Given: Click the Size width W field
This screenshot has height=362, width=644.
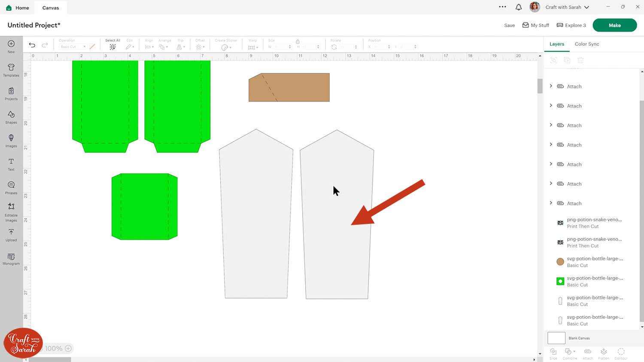Looking at the screenshot, I should [x=282, y=47].
